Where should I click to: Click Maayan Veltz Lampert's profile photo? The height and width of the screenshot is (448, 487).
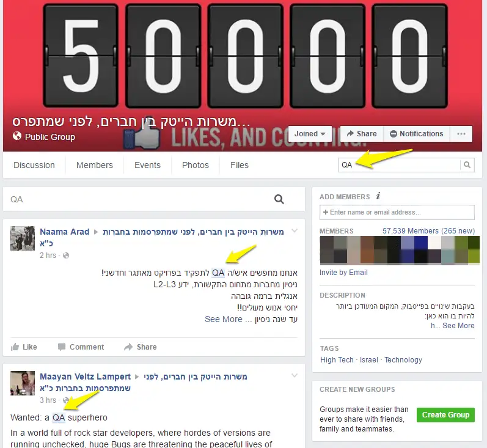pyautogui.click(x=23, y=383)
